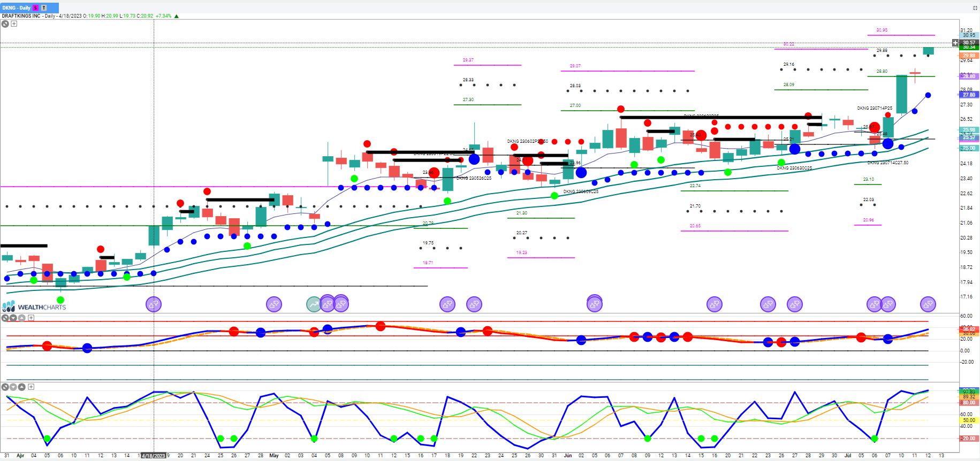Move the bottom stochastic pane up
This screenshot has height=461, width=980.
tap(22, 387)
